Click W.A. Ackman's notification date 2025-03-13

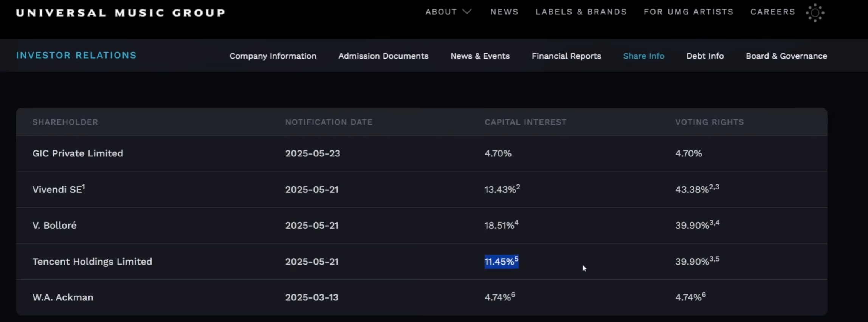click(x=312, y=297)
